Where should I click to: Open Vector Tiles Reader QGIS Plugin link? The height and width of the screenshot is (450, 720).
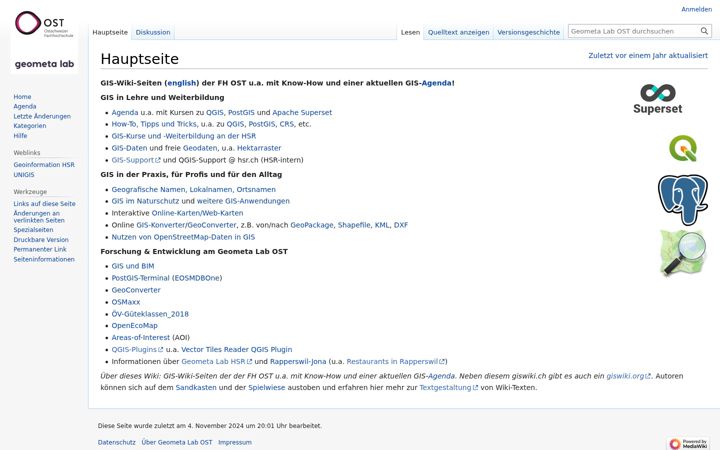[236, 349]
